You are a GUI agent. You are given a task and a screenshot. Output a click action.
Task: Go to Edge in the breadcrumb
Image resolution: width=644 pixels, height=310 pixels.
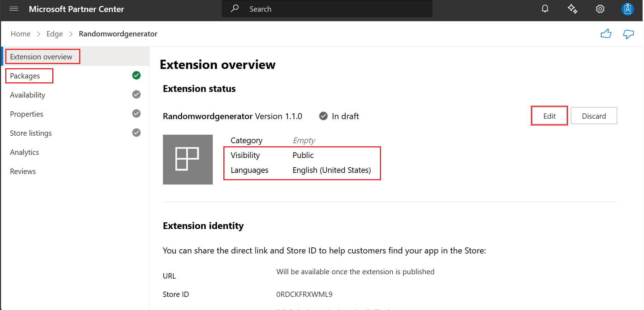pyautogui.click(x=54, y=34)
